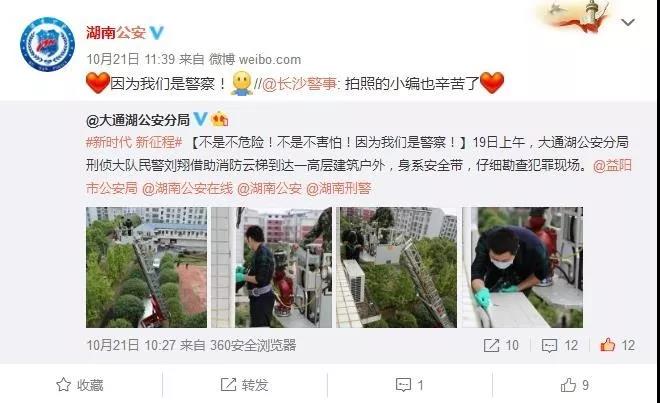Image resolution: width=660 pixels, height=403 pixels.
Task: Click the orange member badge icon
Action: click(220, 120)
